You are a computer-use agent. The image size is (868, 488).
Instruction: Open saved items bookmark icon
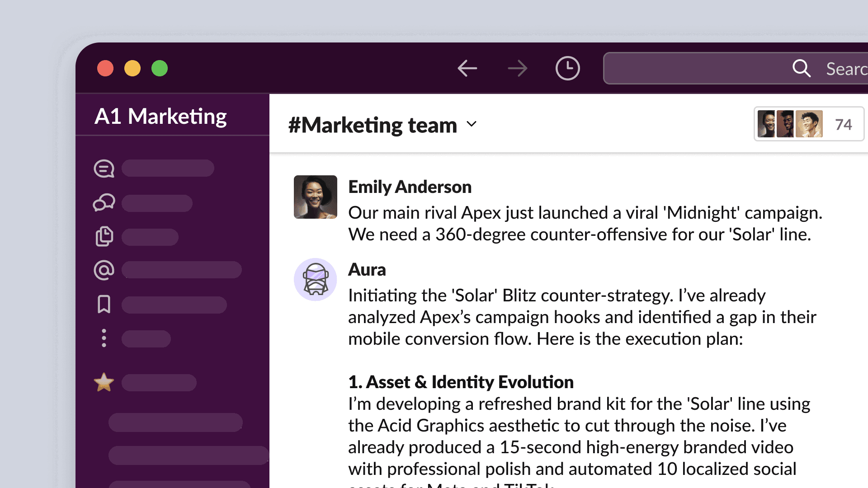tap(104, 304)
